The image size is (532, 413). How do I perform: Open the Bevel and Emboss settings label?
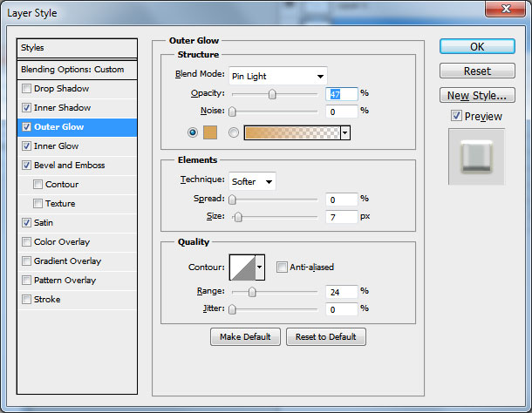pos(70,166)
